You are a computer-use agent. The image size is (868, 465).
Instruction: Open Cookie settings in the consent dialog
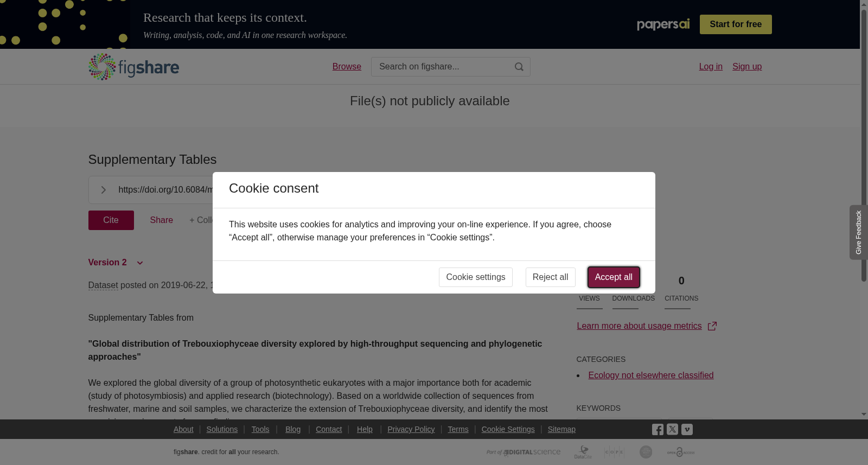(x=476, y=277)
